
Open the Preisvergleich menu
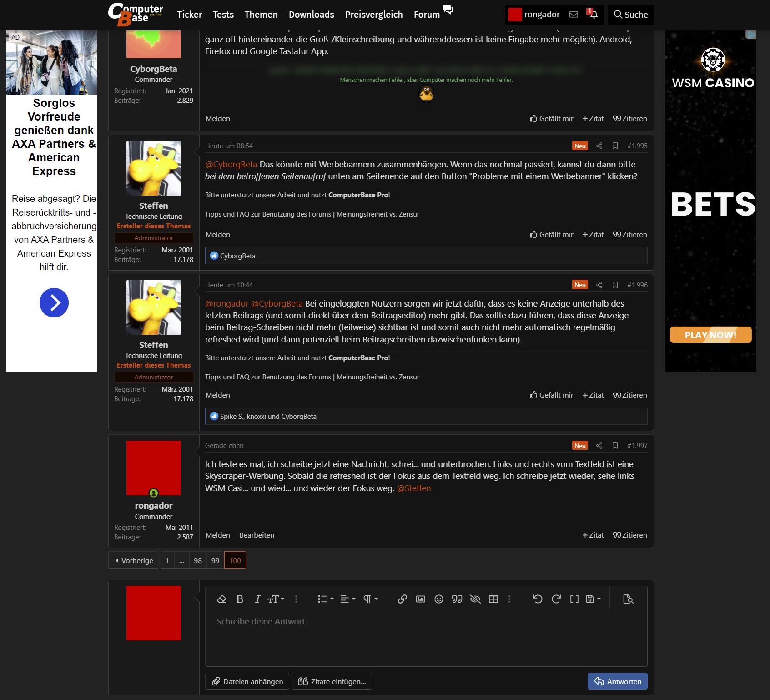(x=374, y=15)
